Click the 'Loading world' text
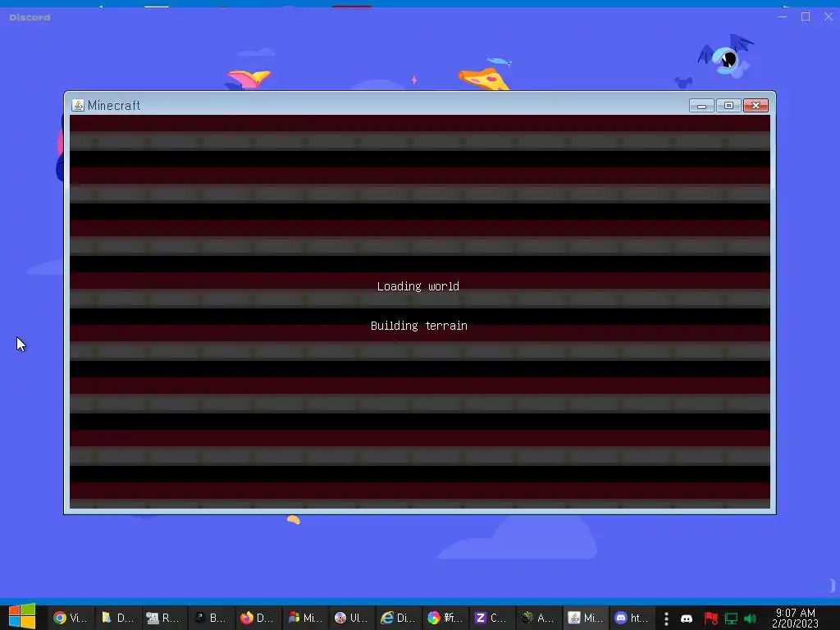 418,286
